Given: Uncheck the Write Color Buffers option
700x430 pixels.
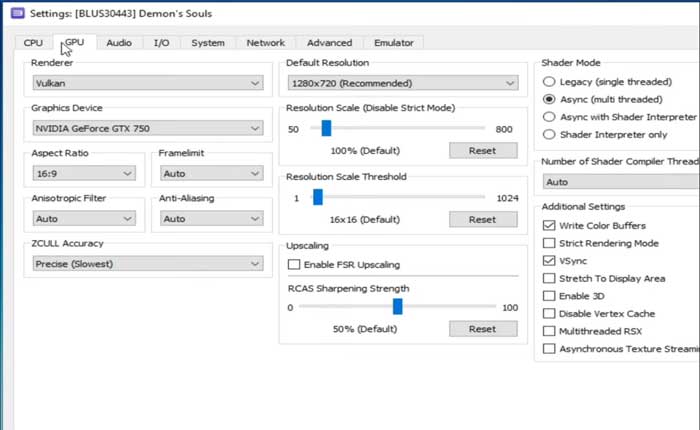Looking at the screenshot, I should tap(549, 226).
